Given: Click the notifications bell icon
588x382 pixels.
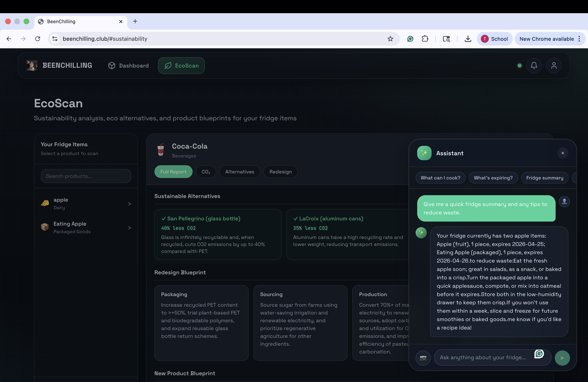Looking at the screenshot, I should click(534, 66).
